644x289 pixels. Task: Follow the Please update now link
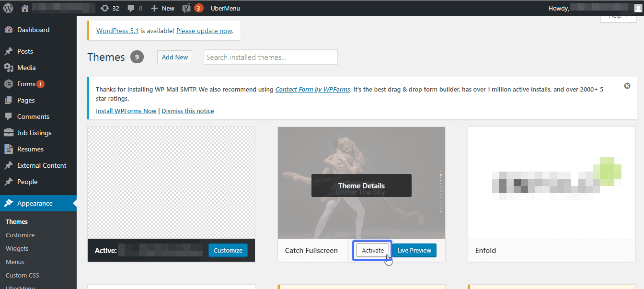pyautogui.click(x=204, y=30)
